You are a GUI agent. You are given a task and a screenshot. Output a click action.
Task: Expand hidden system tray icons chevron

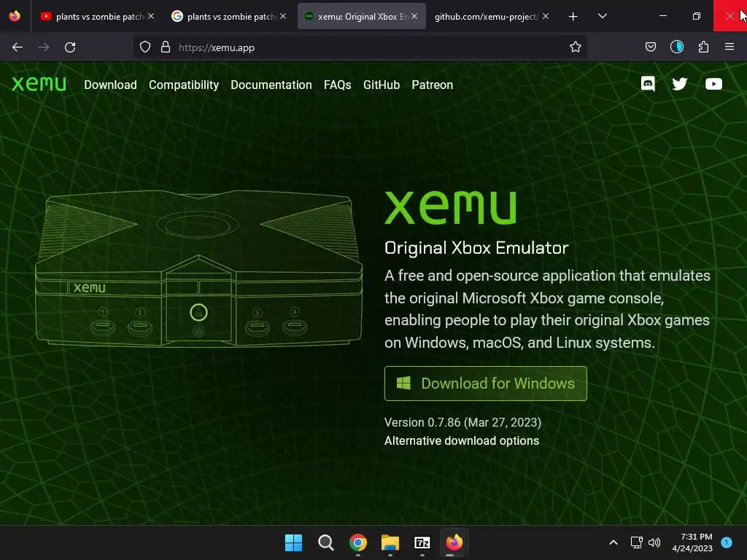614,542
